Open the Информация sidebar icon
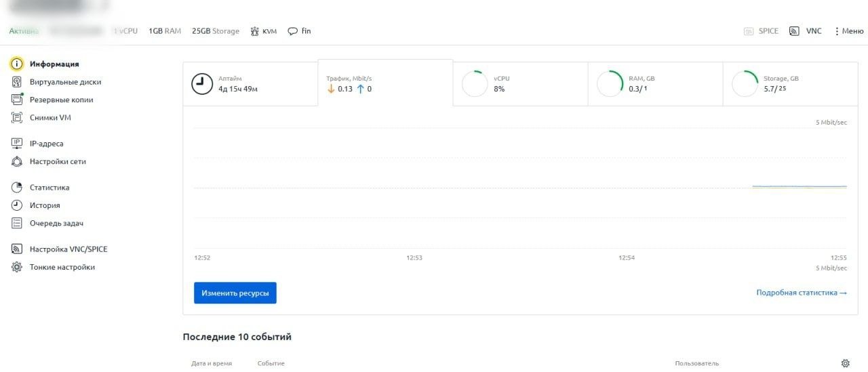Viewport: 868px width, 372px height. point(17,64)
